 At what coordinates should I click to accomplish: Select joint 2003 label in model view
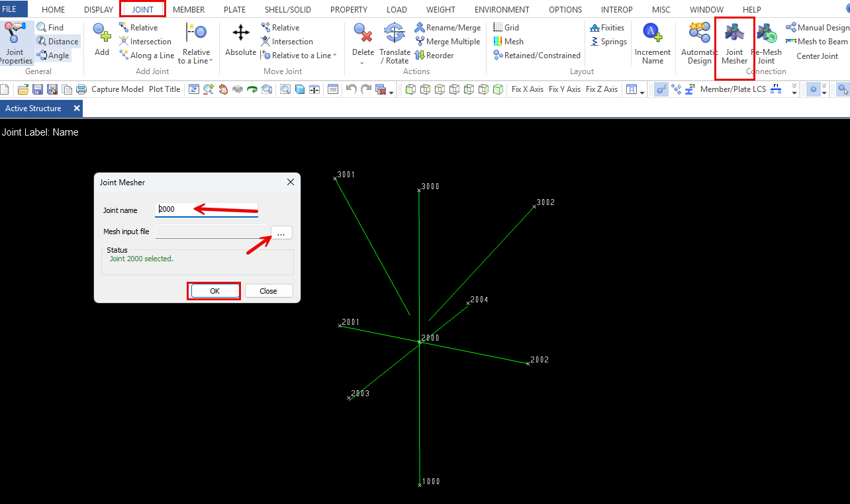(360, 394)
